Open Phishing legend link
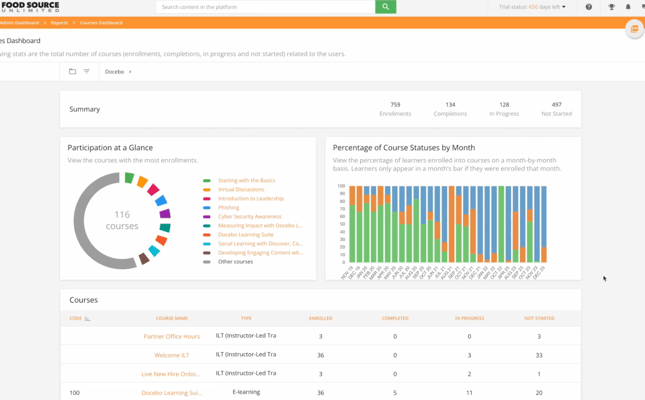645x400 pixels. [x=228, y=207]
